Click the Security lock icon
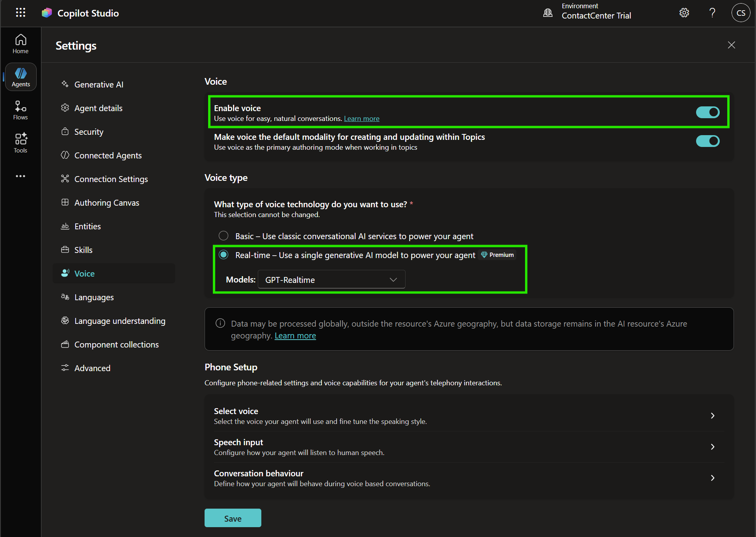 [65, 131]
